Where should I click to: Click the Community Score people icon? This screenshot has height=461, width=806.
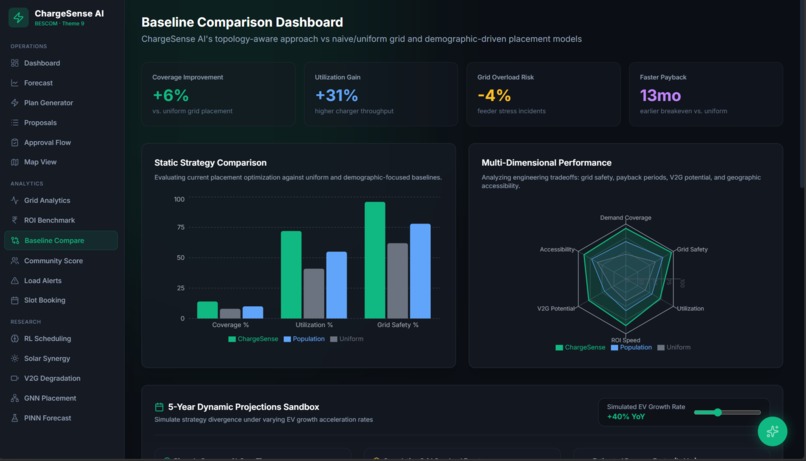pos(14,261)
